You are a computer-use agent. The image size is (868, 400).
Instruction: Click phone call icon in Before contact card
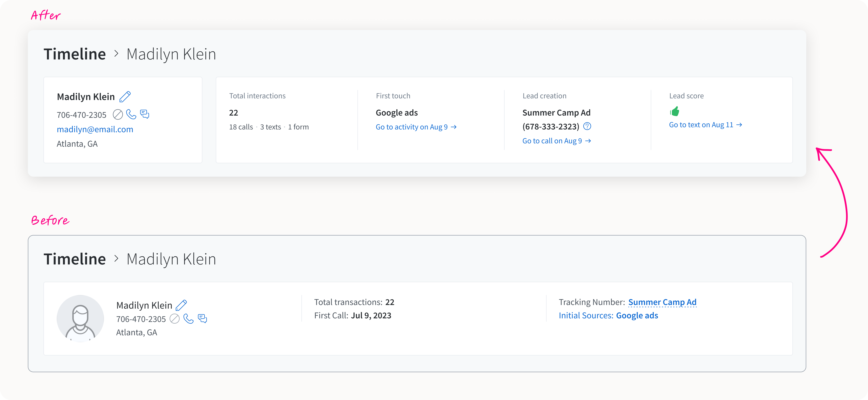tap(188, 318)
